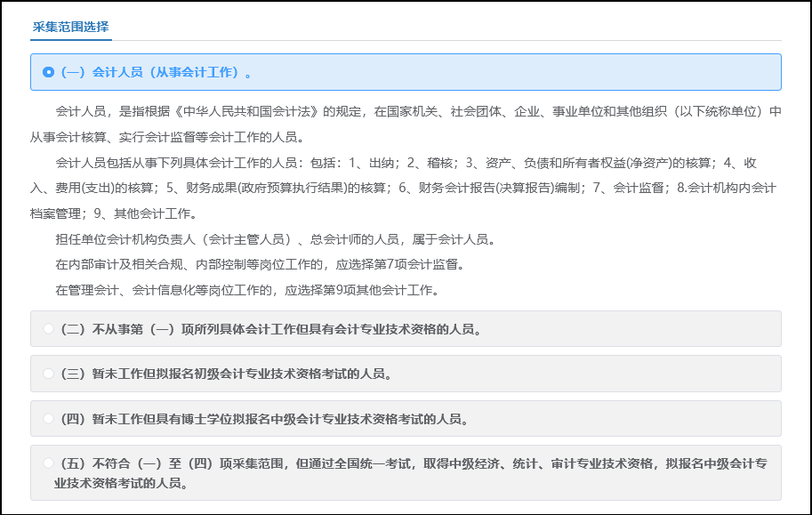Image resolution: width=812 pixels, height=515 pixels.
Task: Expand option (二) 不从事第（一）项 label text
Action: (270, 328)
